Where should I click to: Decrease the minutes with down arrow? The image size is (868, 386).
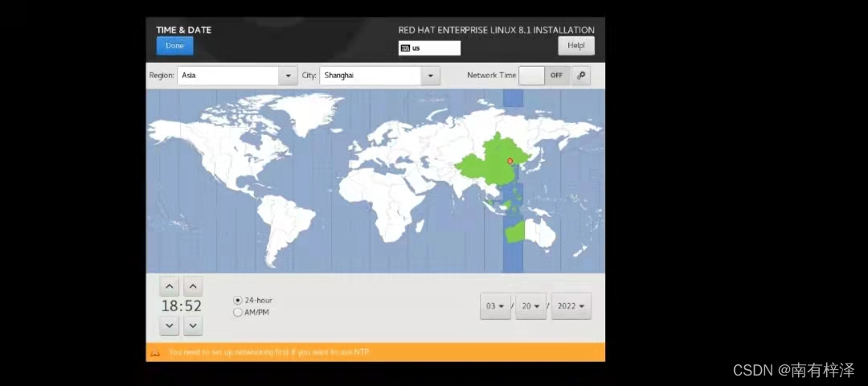pos(193,326)
